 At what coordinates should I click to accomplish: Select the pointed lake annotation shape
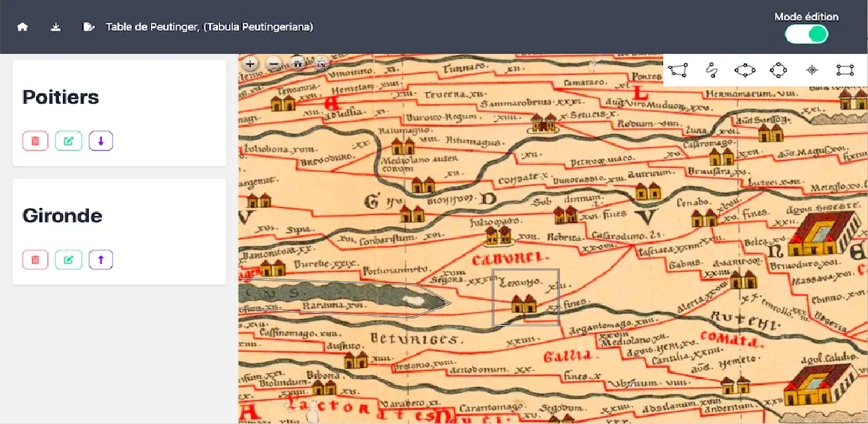(x=344, y=299)
